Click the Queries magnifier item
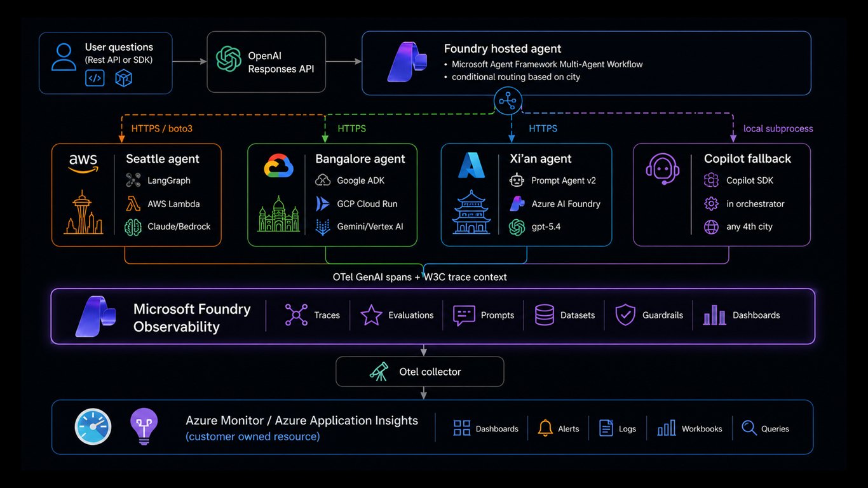Viewport: 868px width, 488px height. tap(765, 428)
